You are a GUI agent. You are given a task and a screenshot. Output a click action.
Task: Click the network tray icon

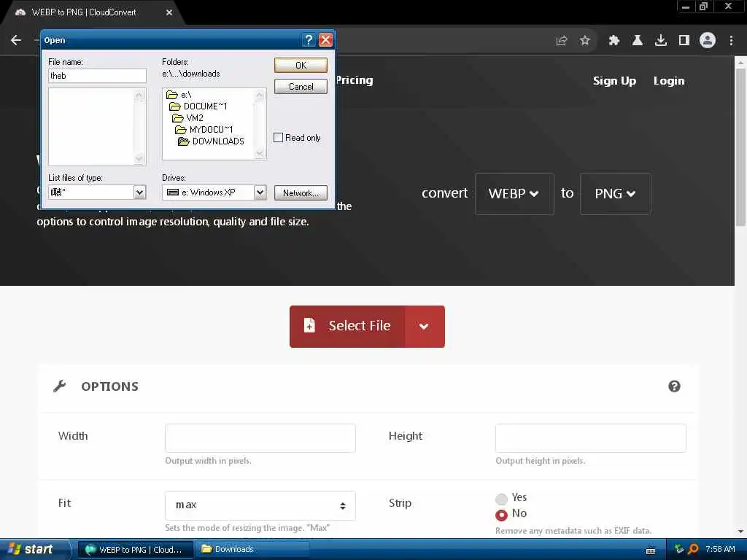tap(679, 549)
